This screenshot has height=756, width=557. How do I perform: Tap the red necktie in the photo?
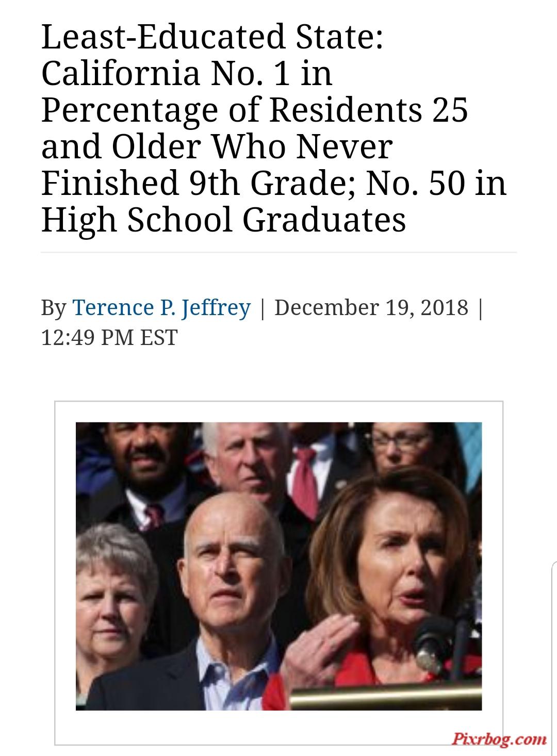click(306, 481)
